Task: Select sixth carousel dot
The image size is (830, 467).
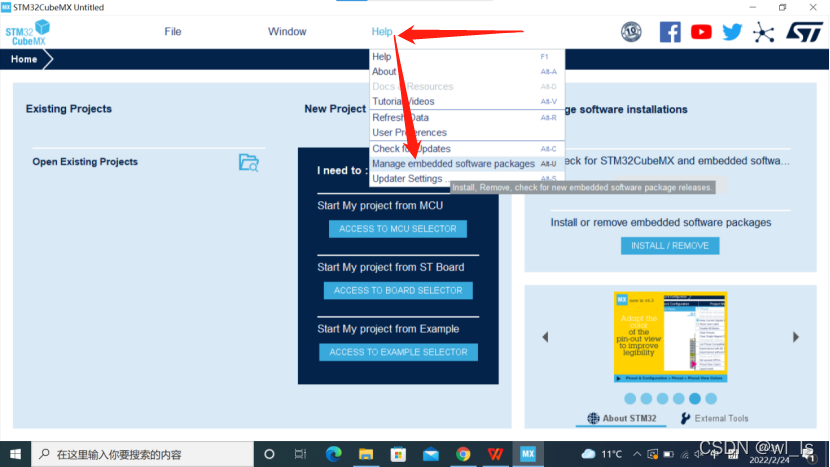Action: coord(711,399)
